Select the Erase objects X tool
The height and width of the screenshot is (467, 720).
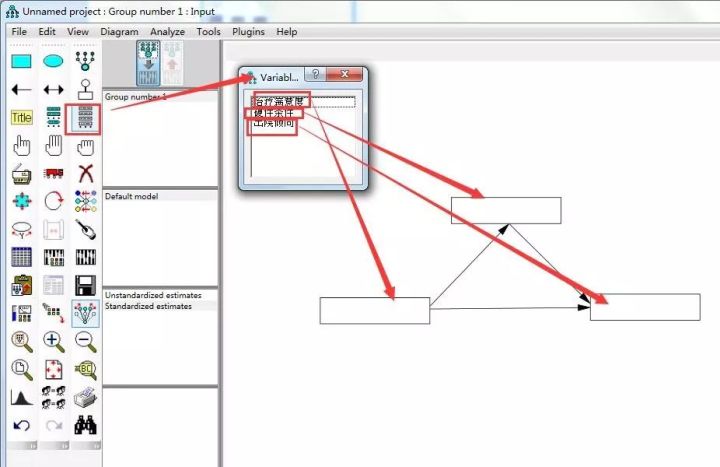pyautogui.click(x=85, y=174)
